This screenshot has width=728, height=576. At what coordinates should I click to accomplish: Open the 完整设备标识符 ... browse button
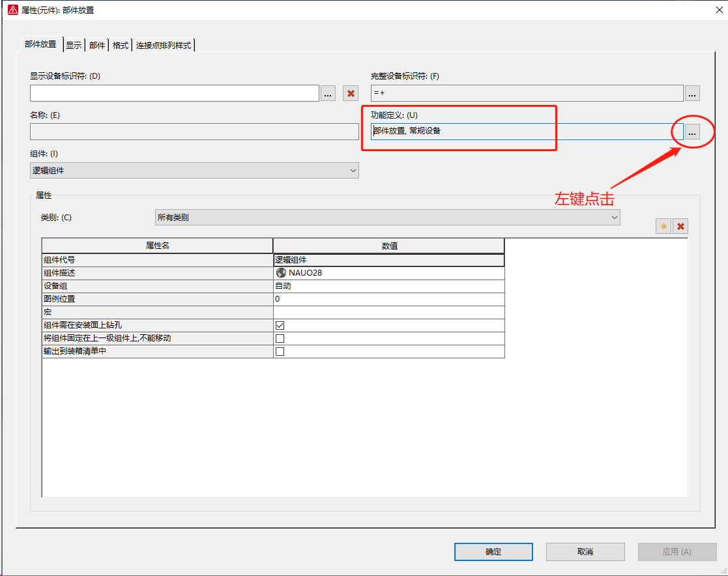click(692, 93)
